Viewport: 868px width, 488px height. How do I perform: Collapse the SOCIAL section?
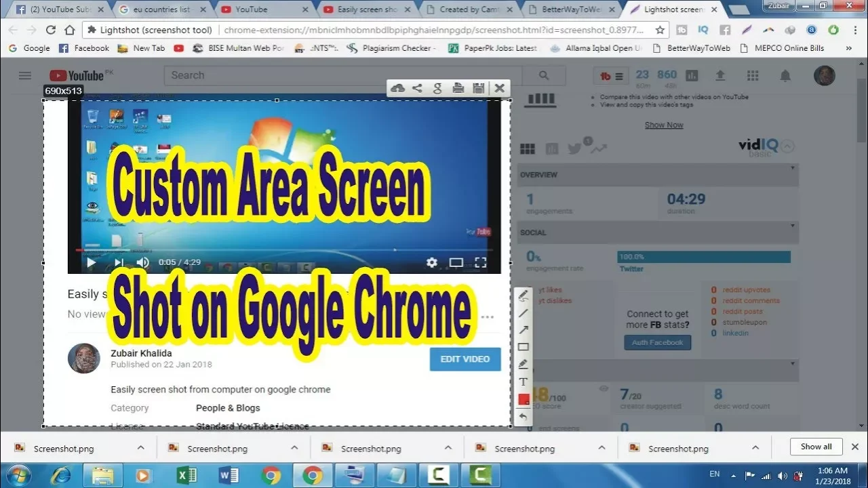(792, 225)
